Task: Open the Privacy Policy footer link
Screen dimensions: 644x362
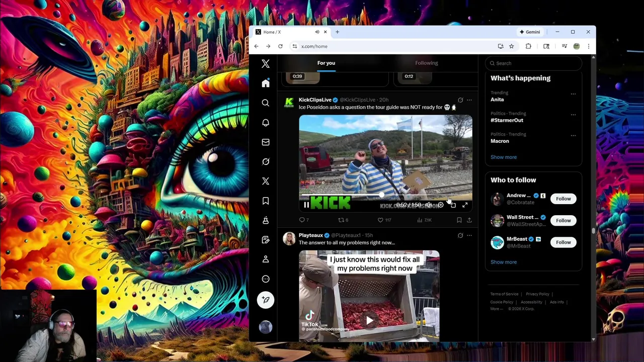Action: pyautogui.click(x=537, y=294)
